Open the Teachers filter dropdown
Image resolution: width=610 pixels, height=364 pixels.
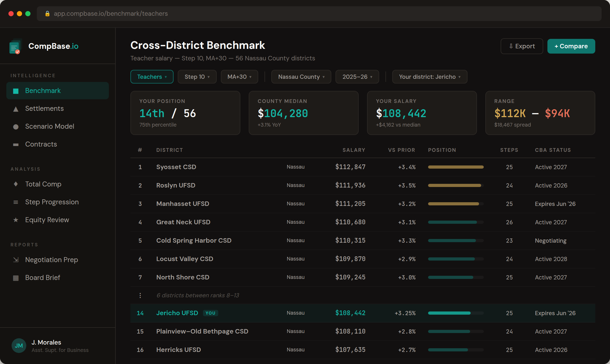pyautogui.click(x=152, y=77)
